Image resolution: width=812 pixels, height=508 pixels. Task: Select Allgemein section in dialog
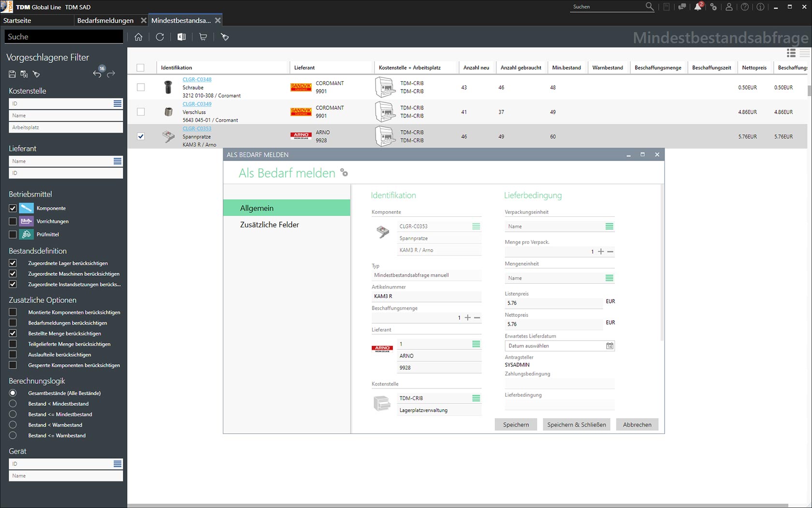pyautogui.click(x=287, y=208)
